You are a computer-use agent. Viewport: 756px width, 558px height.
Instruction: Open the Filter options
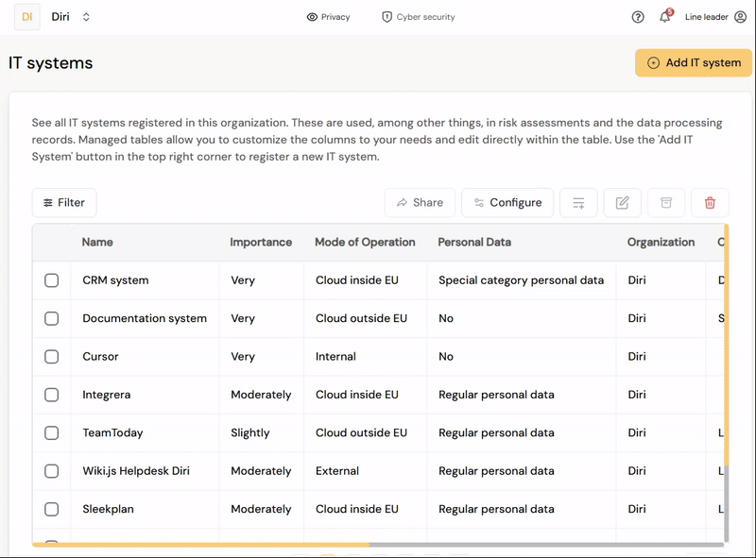click(64, 202)
